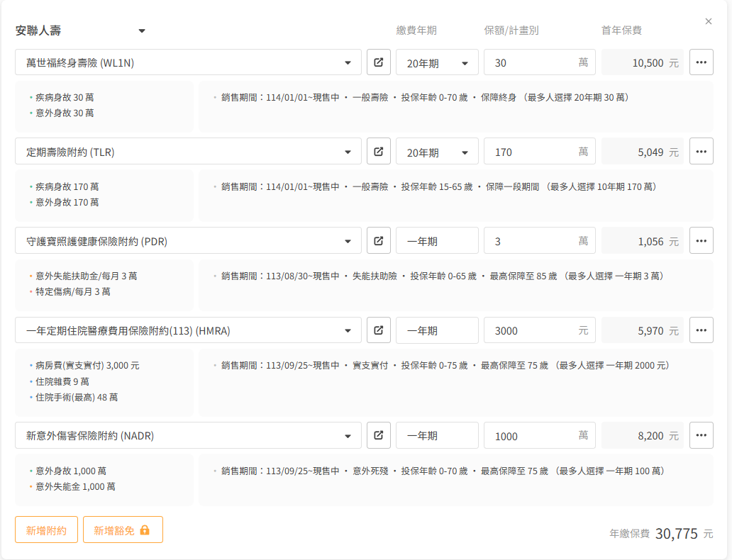Image resolution: width=732 pixels, height=560 pixels.
Task: Open external link for 新意外傷害保險附約 (NADR)
Action: (379, 435)
